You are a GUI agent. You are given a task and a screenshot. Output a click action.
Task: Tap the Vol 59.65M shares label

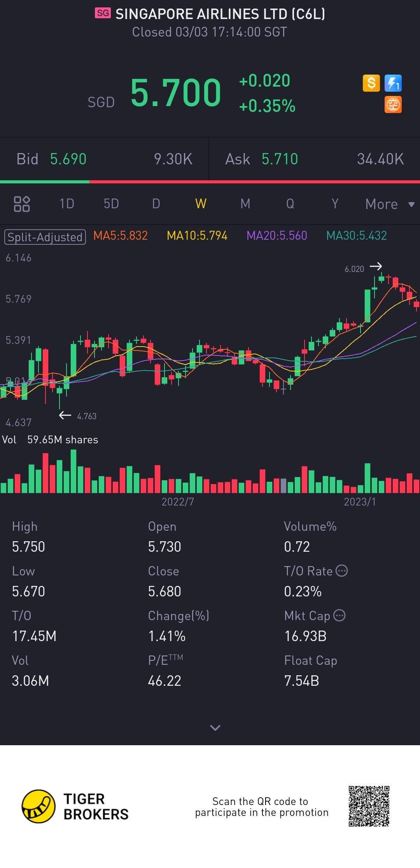(50, 440)
